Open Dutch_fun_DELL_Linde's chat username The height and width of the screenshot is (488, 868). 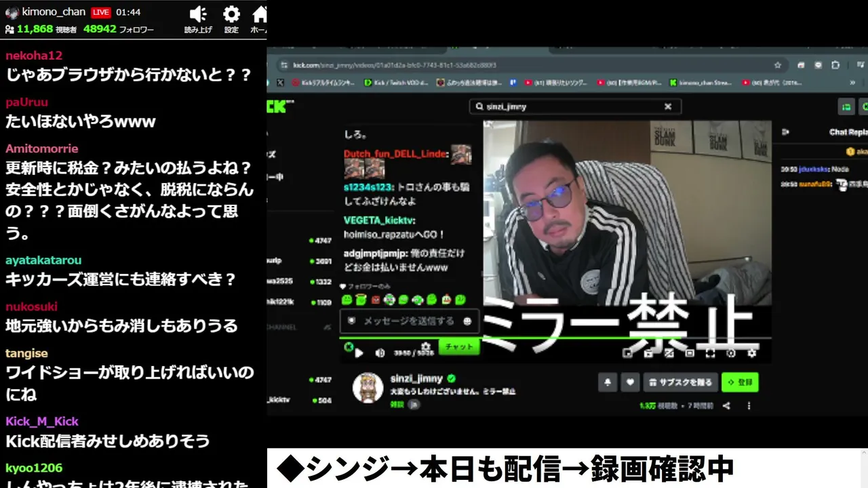point(396,154)
